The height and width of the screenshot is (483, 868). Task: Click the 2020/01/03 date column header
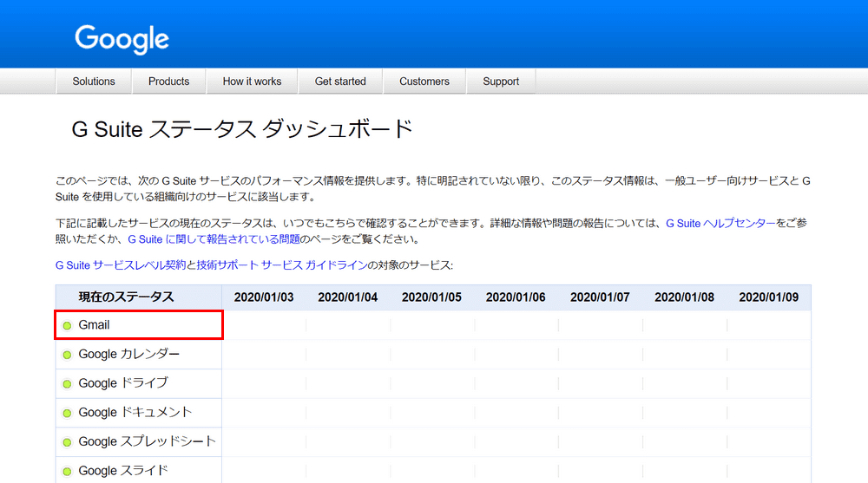[x=264, y=297]
